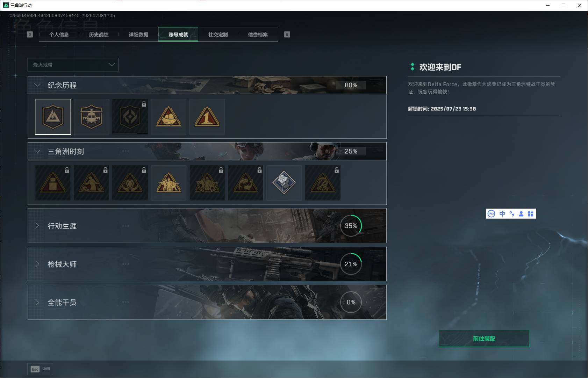Click the Q previous-tab key icon
Viewport: 588px width, 378px height.
click(x=30, y=34)
